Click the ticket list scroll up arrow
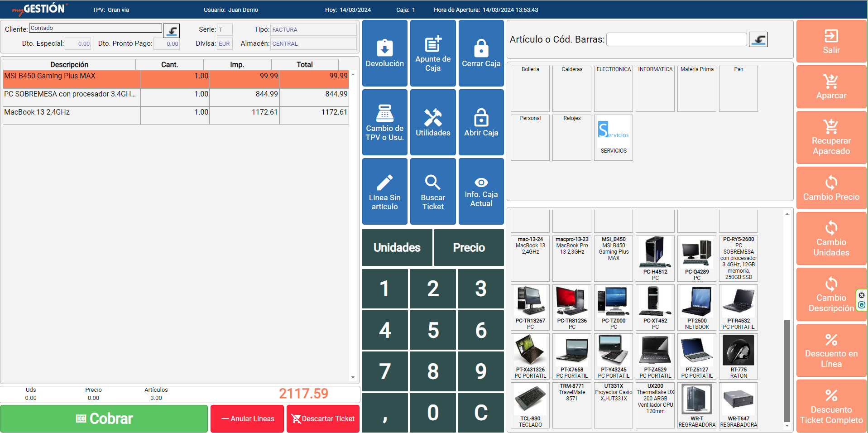The height and width of the screenshot is (433, 868). tap(353, 74)
